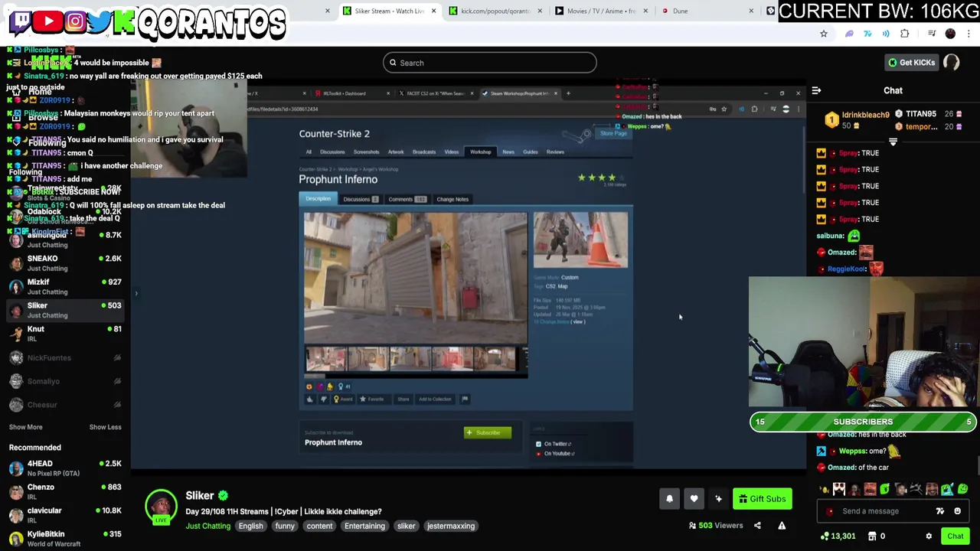Click the 7TV emote icon in chat input

coord(940,511)
